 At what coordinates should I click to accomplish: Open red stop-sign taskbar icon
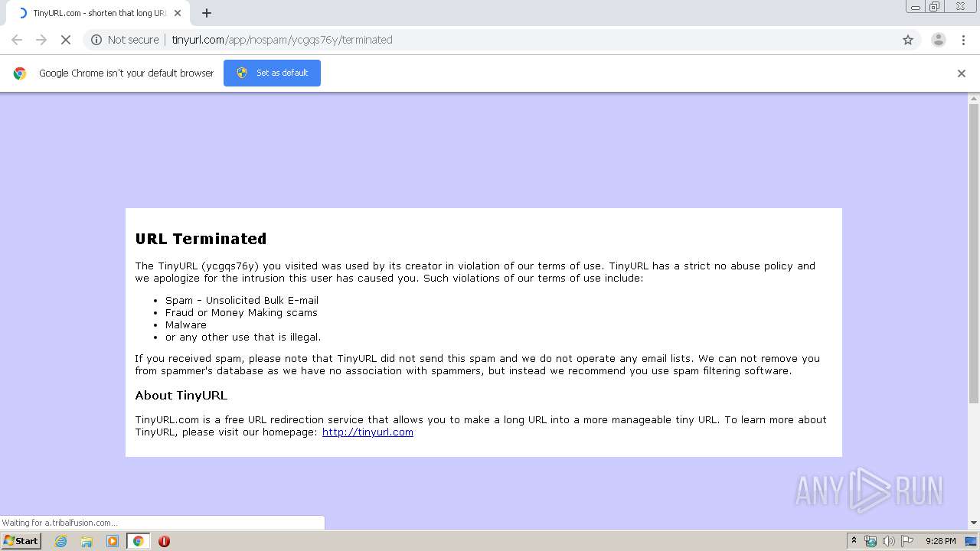[x=164, y=541]
